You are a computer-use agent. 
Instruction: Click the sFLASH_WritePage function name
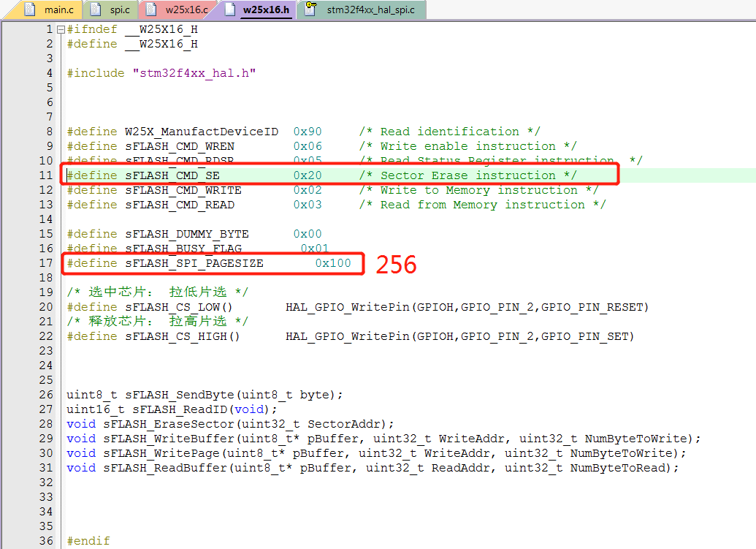(161, 453)
